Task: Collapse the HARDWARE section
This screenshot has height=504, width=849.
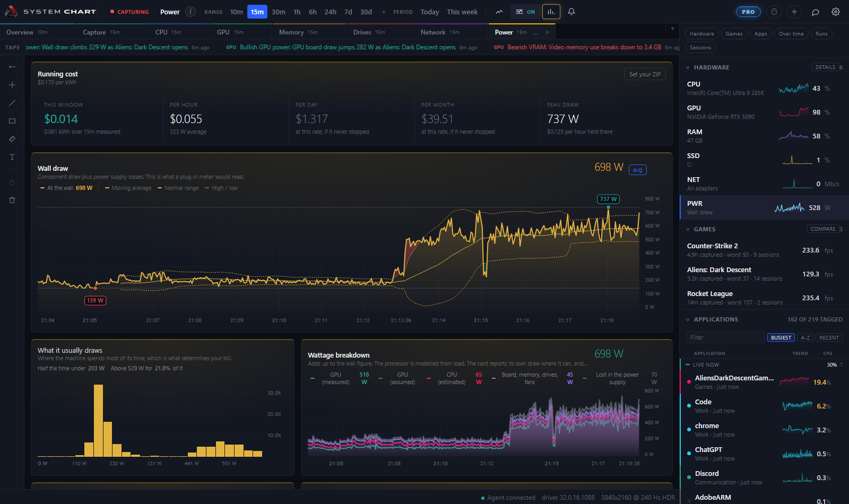Action: 688,67
